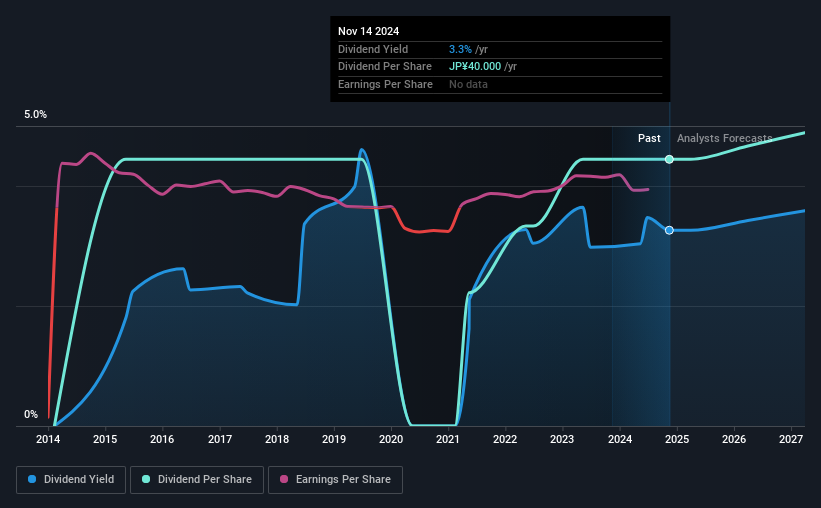Click the 2022 x-axis label
This screenshot has width=821, height=508.
(x=505, y=439)
